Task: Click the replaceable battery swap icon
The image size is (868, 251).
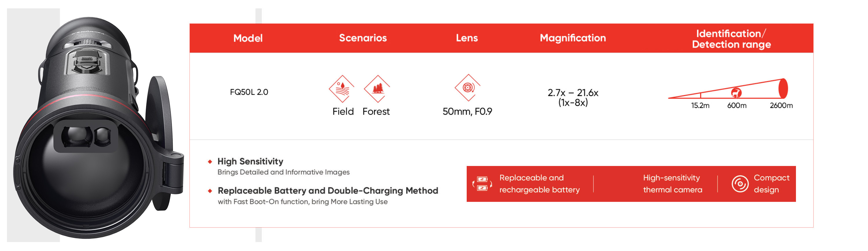Action: click(x=482, y=184)
